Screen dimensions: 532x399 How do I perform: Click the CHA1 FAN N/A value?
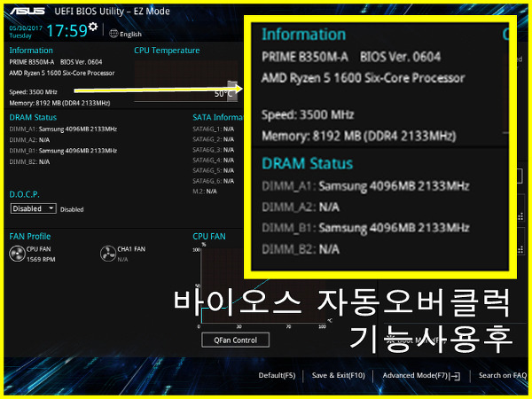(122, 260)
